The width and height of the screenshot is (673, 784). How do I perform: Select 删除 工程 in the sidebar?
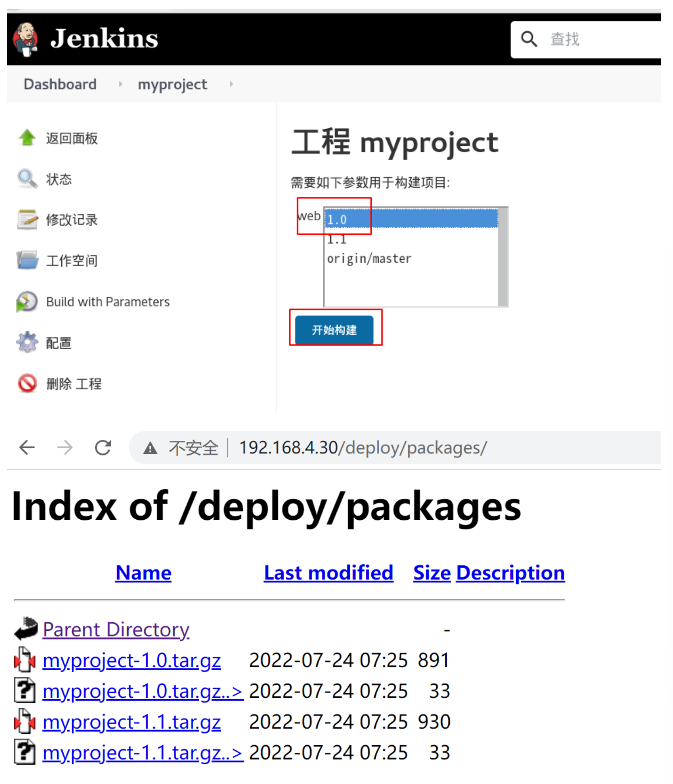click(x=74, y=384)
